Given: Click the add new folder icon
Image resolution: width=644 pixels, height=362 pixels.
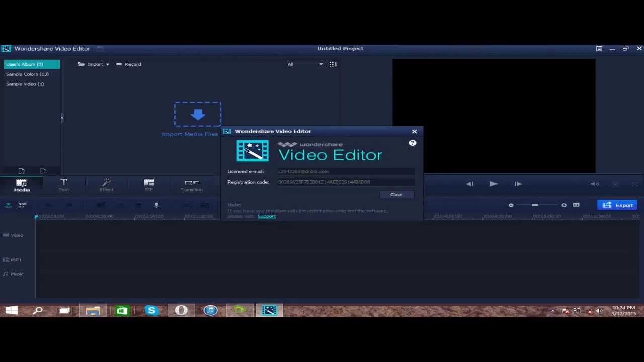Looking at the screenshot, I should coord(21,171).
